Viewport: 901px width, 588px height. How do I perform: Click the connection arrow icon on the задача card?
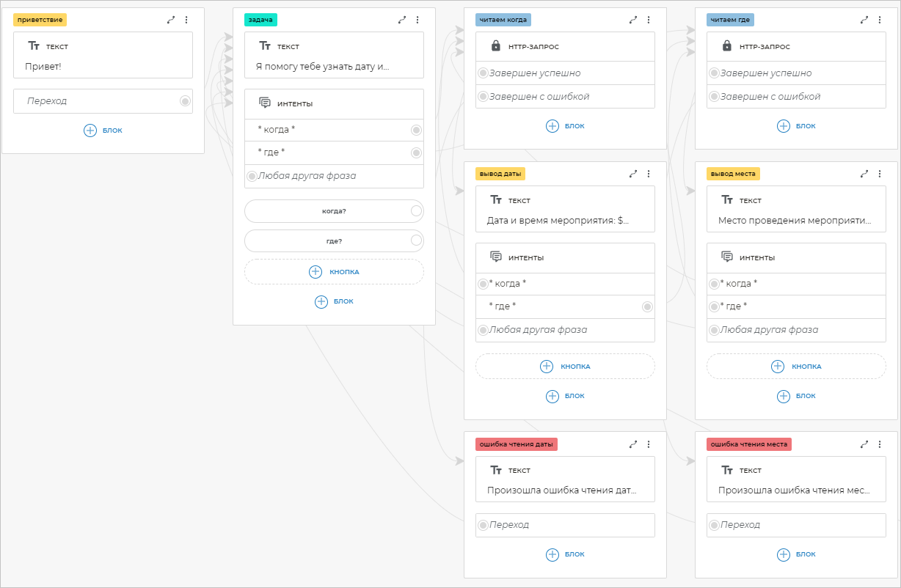pos(402,20)
